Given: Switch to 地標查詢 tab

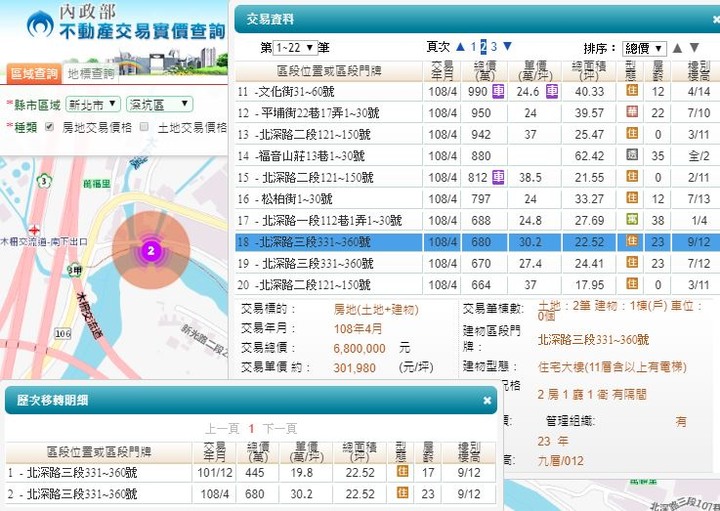Looking at the screenshot, I should (x=91, y=73).
